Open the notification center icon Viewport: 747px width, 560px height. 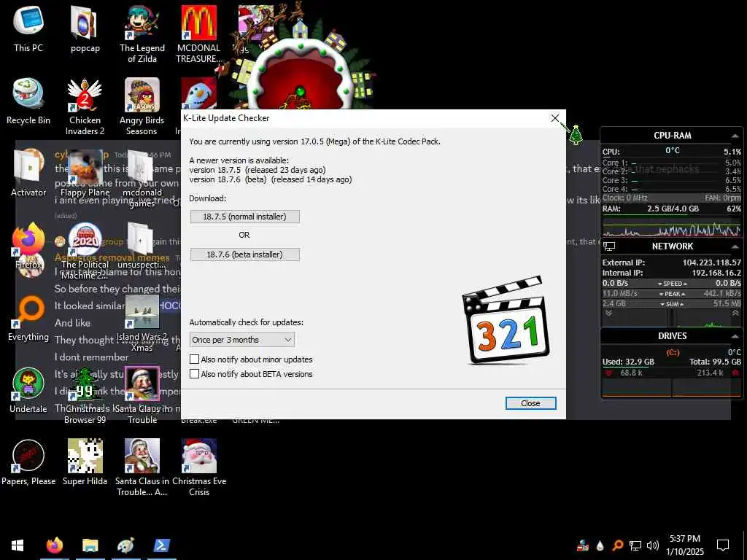point(723,545)
